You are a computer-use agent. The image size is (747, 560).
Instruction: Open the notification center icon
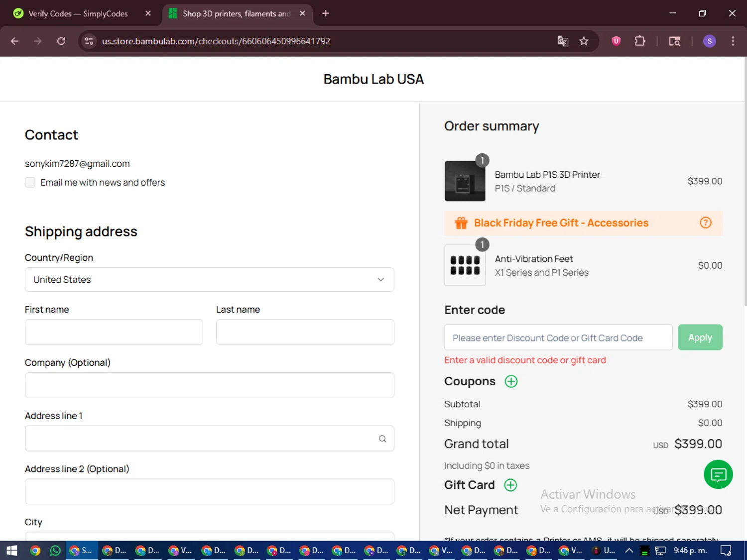[726, 550]
